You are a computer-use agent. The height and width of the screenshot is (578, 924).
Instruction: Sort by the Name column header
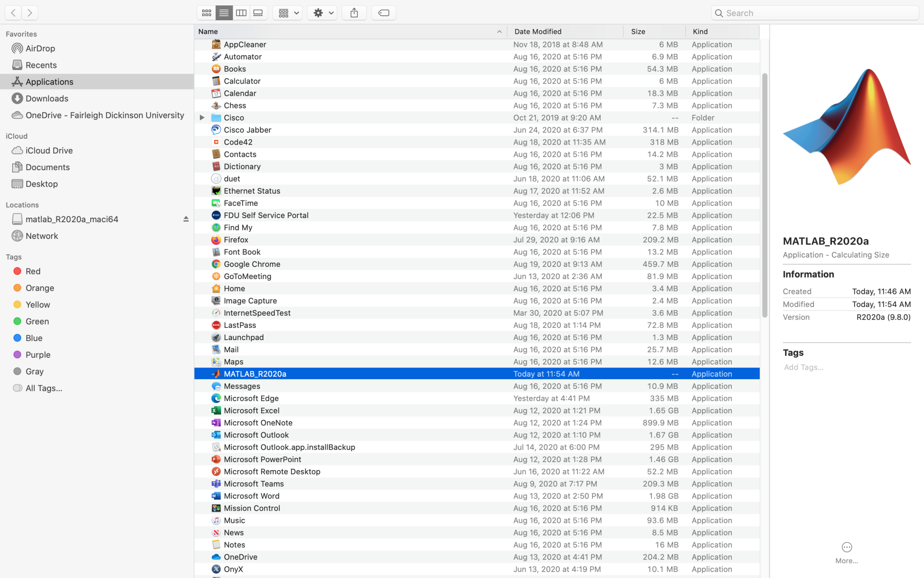tap(351, 31)
